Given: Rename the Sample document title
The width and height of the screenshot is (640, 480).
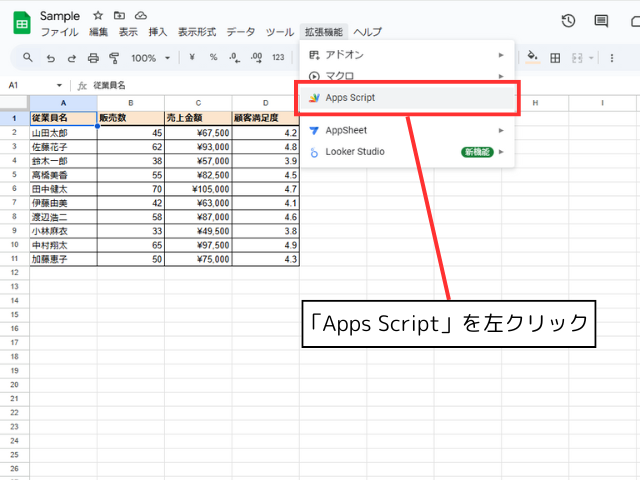Looking at the screenshot, I should point(60,16).
